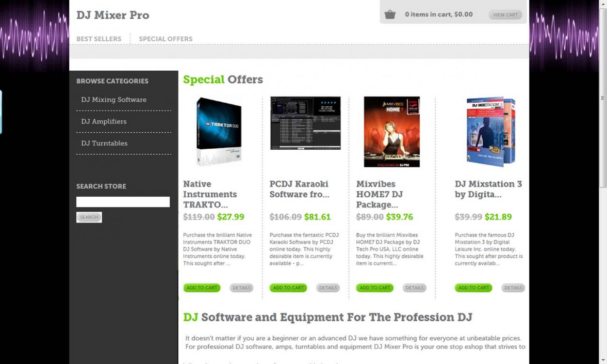Click the DJ Mixstation 3 description text
This screenshot has width=607, height=364.
point(489,249)
